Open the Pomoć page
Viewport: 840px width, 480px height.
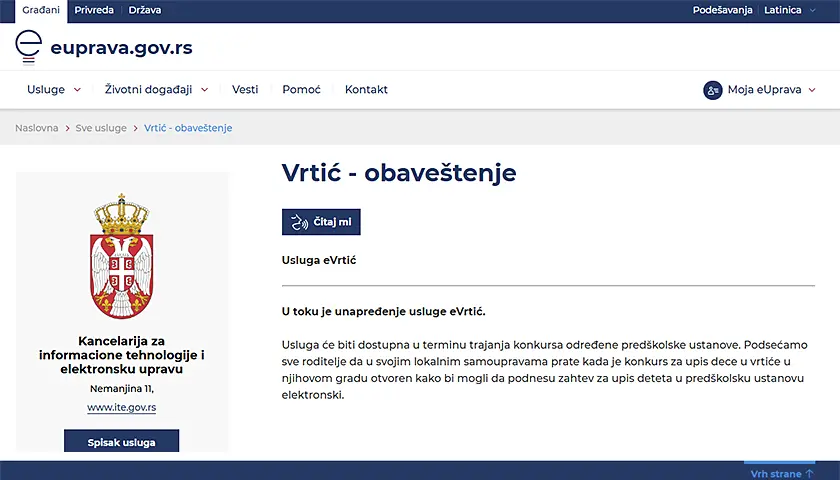pos(301,89)
